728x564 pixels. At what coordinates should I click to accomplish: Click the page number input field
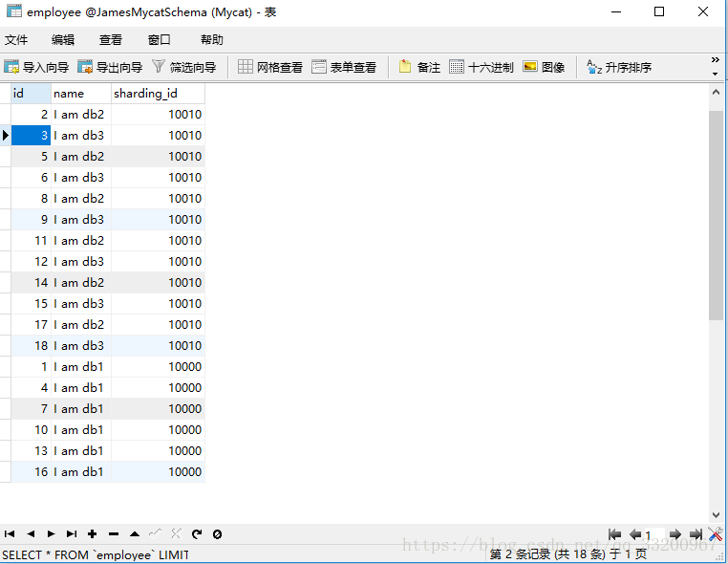pyautogui.click(x=653, y=535)
